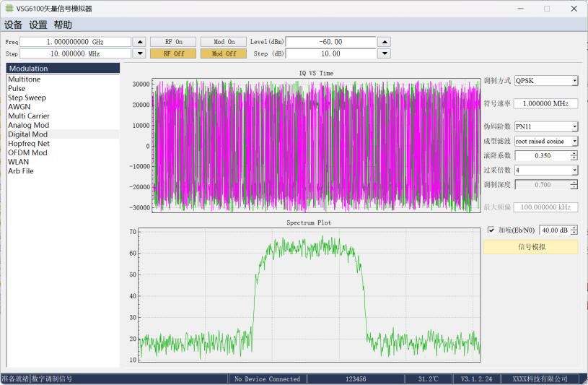Click the Level step down arrow button

click(385, 53)
